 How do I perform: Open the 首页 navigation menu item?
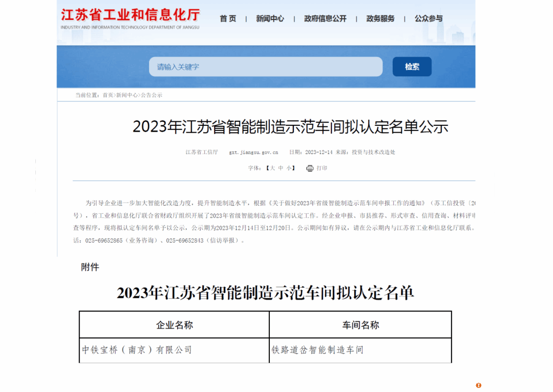(x=228, y=19)
